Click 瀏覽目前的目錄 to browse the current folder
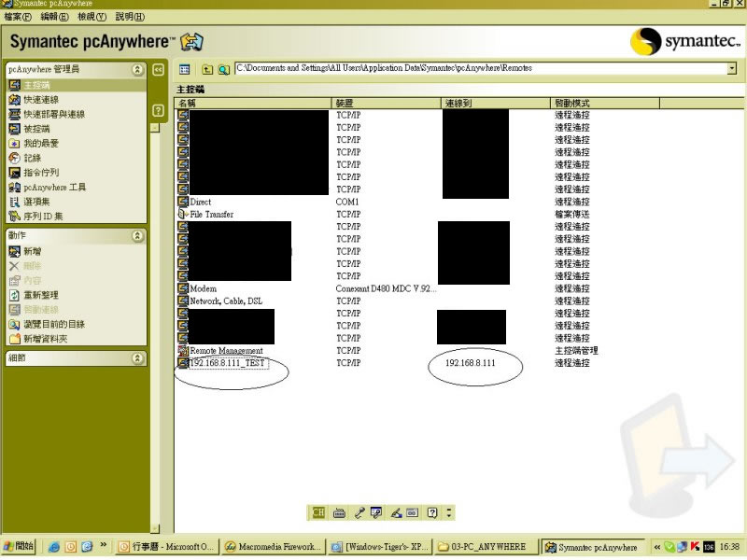Screen dimensions: 747x560 pos(54,324)
